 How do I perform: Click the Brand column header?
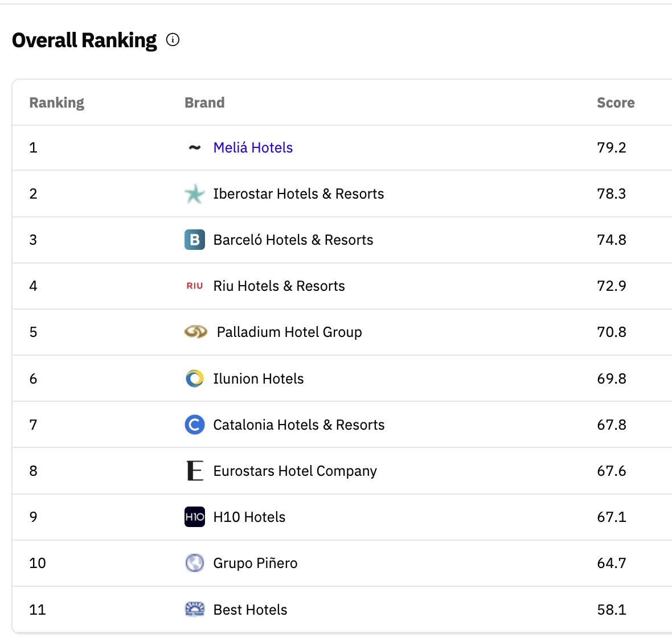coord(204,102)
